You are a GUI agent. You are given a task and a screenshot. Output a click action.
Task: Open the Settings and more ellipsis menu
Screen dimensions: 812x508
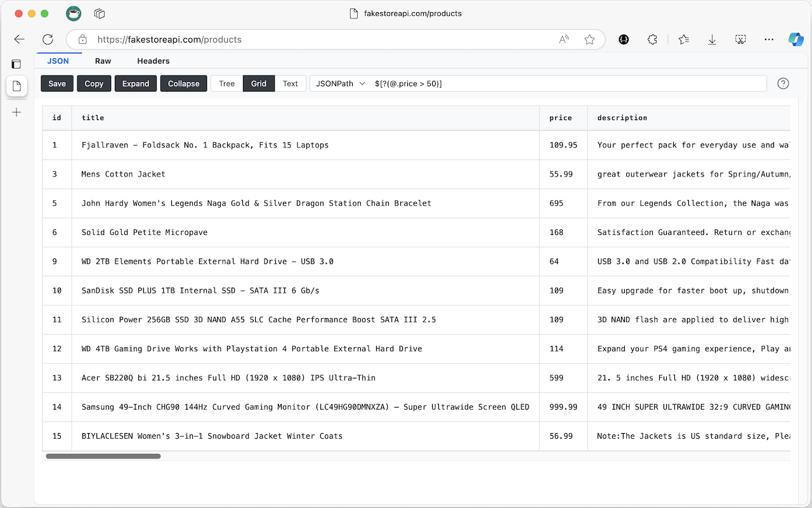[769, 39]
